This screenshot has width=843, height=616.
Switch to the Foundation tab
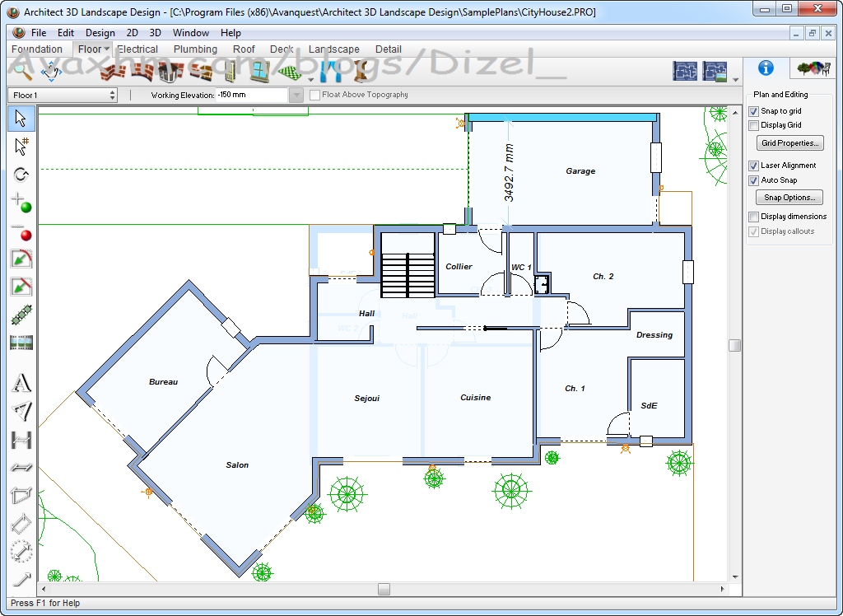[x=37, y=49]
